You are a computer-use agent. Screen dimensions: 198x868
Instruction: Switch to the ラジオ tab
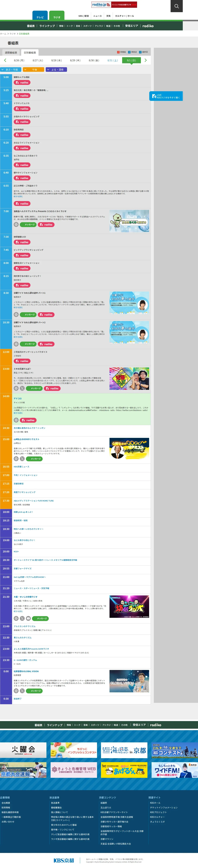(57, 16)
